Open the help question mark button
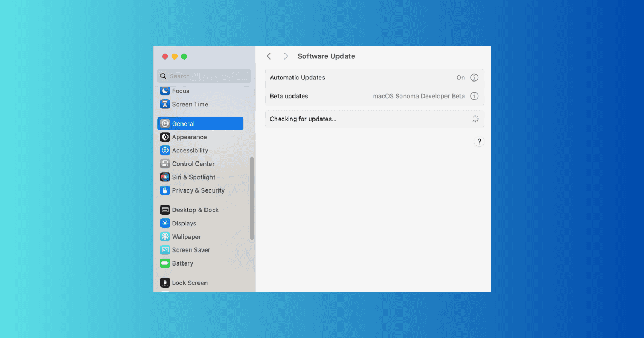This screenshot has width=644, height=338. pos(479,142)
